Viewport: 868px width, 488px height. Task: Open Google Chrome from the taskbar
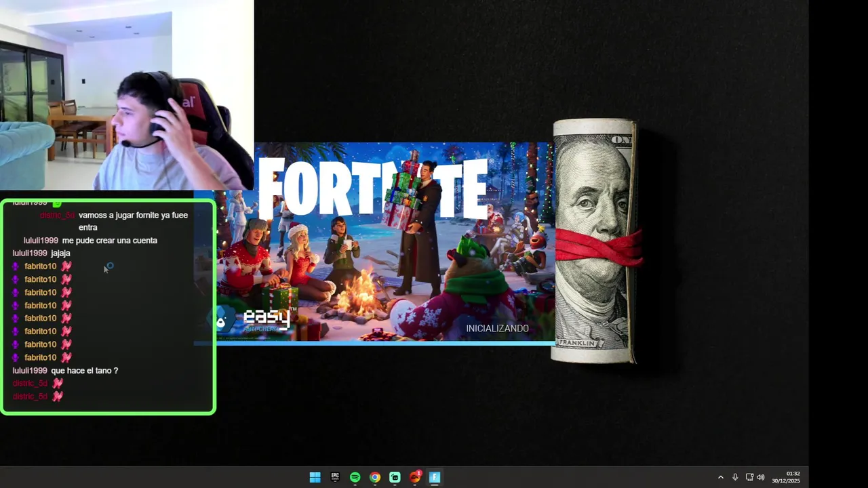[375, 477]
